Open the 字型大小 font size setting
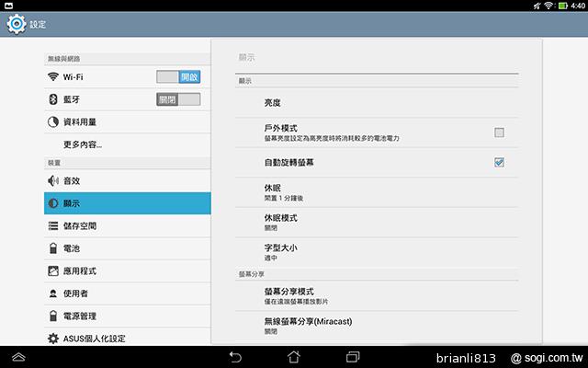588x368 pixels. coord(377,252)
